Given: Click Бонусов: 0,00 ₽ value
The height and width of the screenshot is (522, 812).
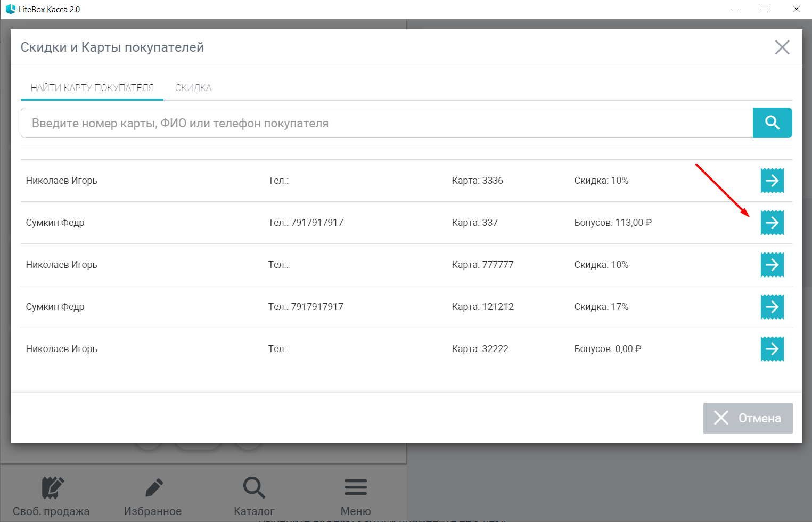Looking at the screenshot, I should pyautogui.click(x=608, y=349).
